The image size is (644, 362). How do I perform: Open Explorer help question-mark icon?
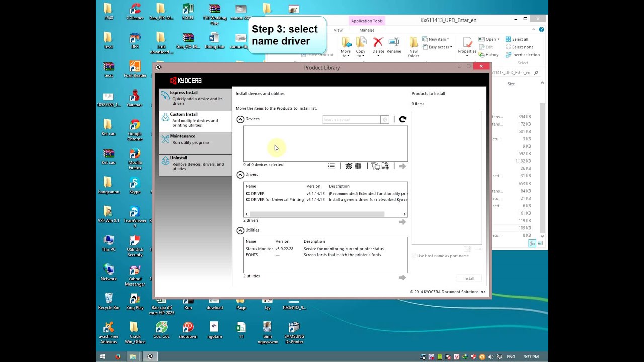[x=541, y=30]
